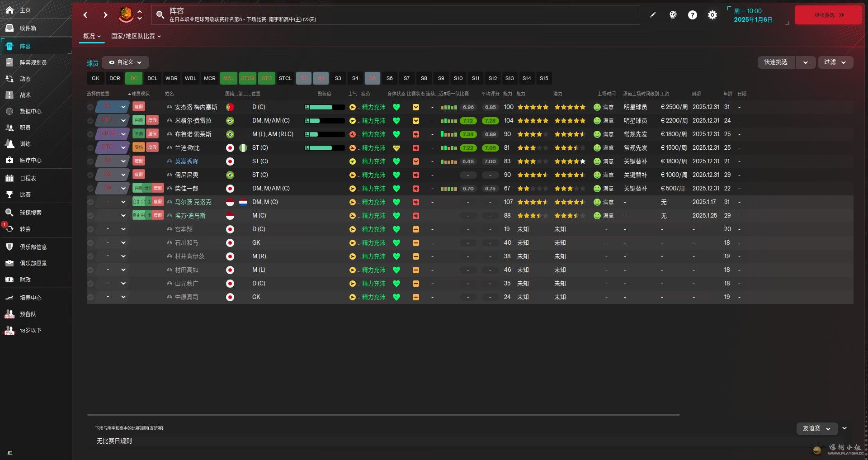Select the WBR position tab
This screenshot has width=868, height=460.
tap(171, 78)
